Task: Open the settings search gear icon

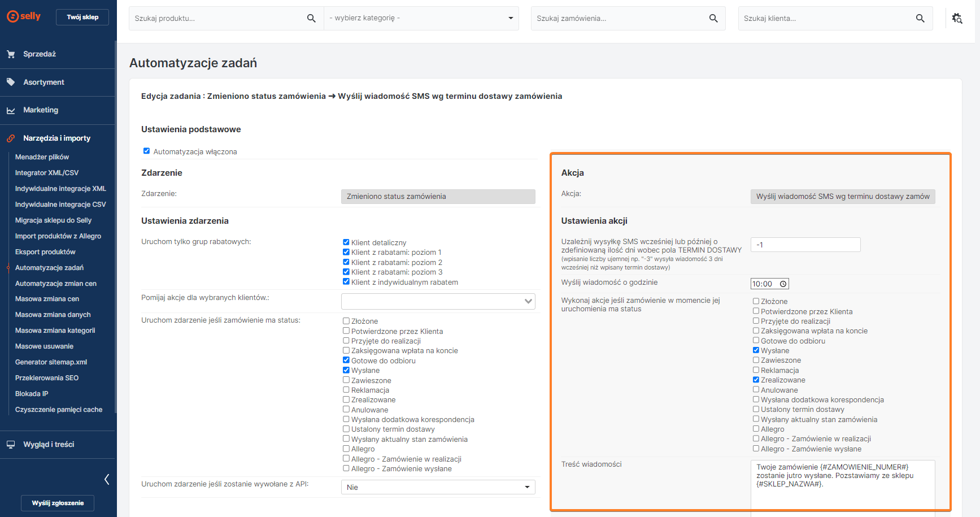Action: pyautogui.click(x=957, y=19)
